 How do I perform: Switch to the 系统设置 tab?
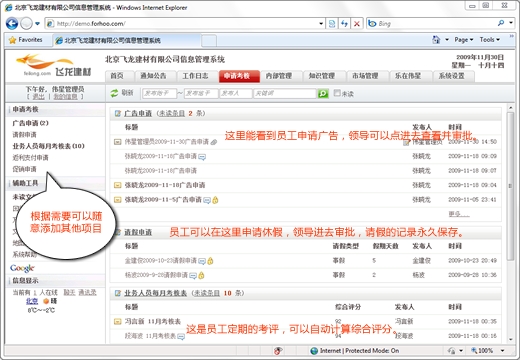pos(452,76)
